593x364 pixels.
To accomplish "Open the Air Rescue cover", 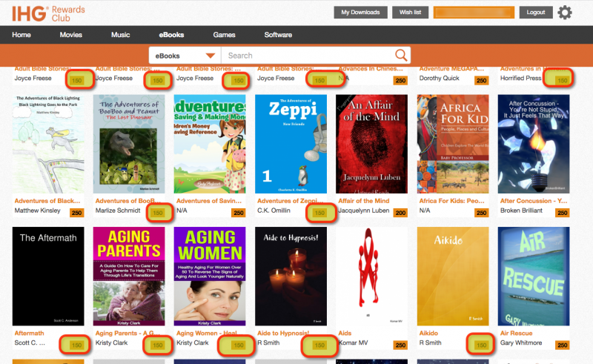I will tap(534, 277).
